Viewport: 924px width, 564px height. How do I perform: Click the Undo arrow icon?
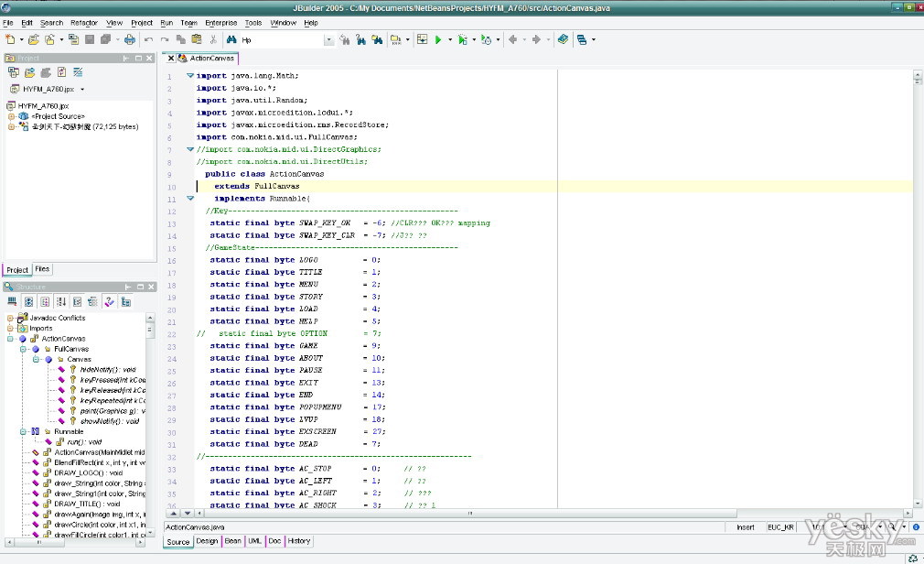[148, 39]
